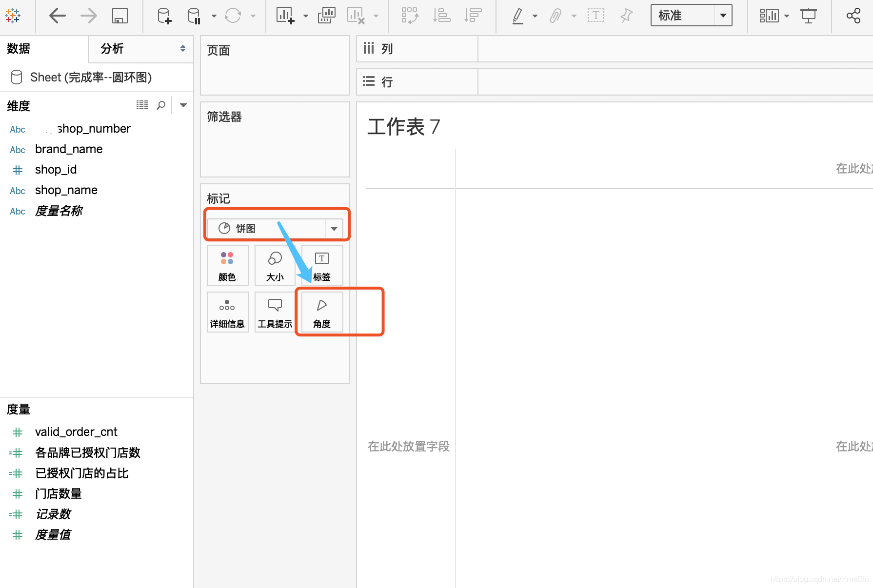Open the 饼图 mark type dropdown

pos(275,228)
